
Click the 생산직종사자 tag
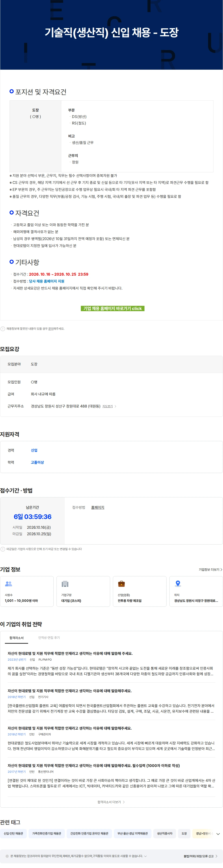click(x=164, y=834)
